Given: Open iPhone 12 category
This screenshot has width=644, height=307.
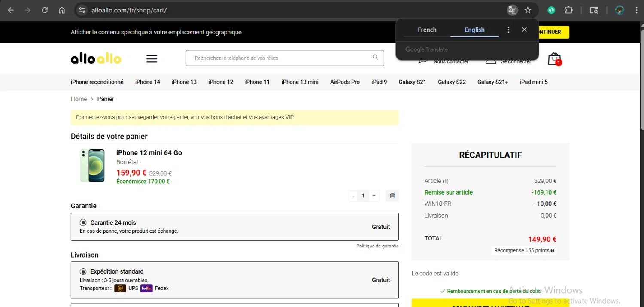Looking at the screenshot, I should click(221, 82).
